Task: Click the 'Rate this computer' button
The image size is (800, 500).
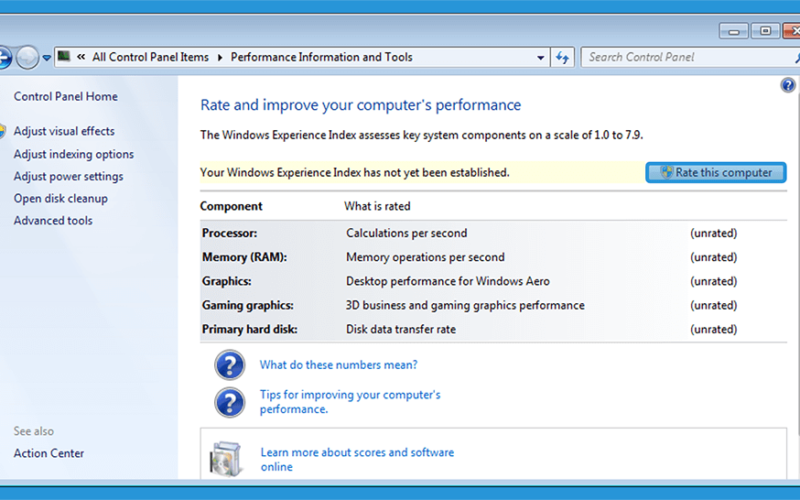Action: pos(715,172)
